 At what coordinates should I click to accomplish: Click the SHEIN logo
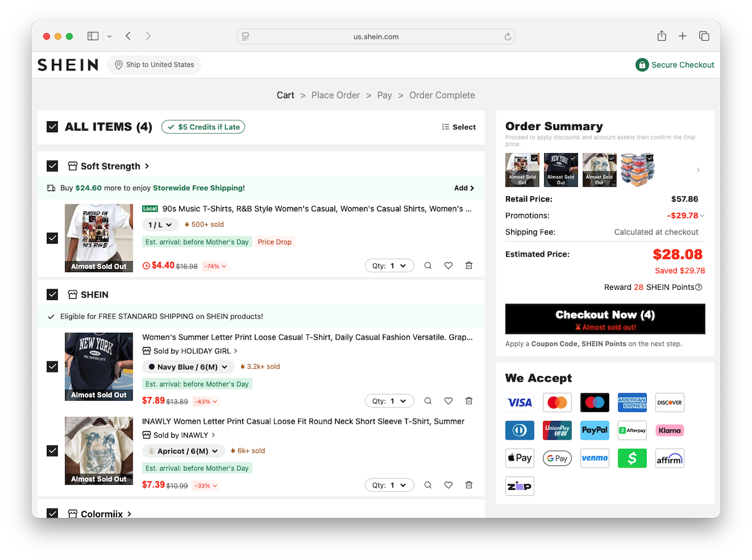(x=68, y=65)
